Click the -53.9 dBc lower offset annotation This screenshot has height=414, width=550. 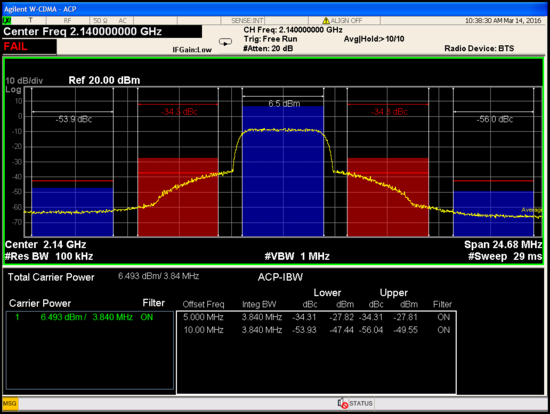pyautogui.click(x=74, y=119)
